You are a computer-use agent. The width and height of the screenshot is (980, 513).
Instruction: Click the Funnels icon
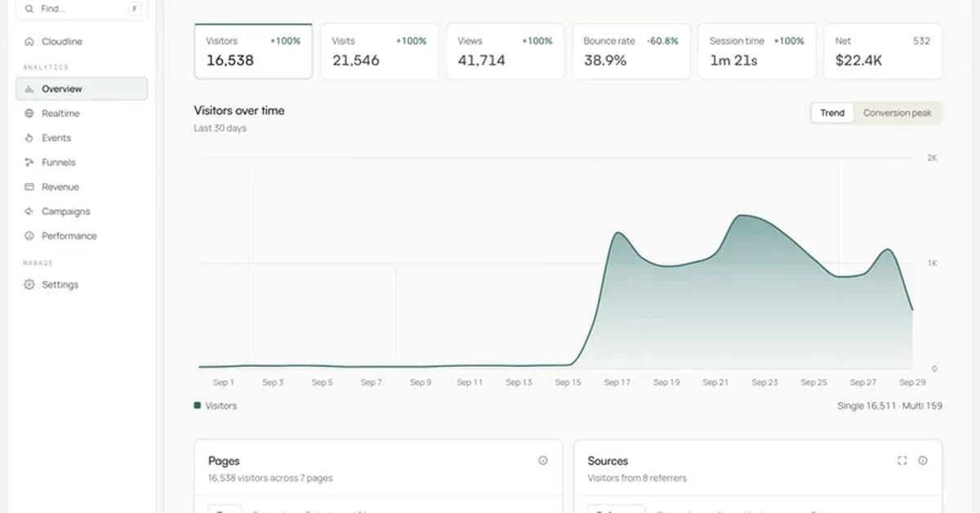[29, 163]
